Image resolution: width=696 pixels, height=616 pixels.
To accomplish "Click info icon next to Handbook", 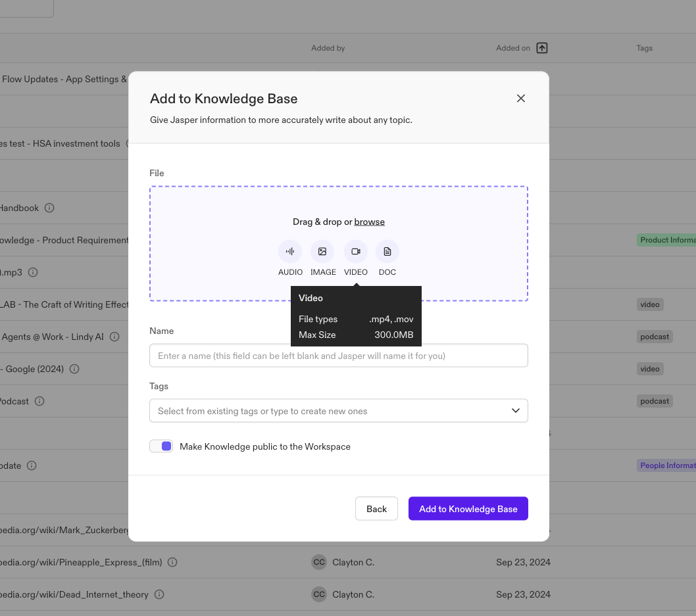I will tap(49, 208).
